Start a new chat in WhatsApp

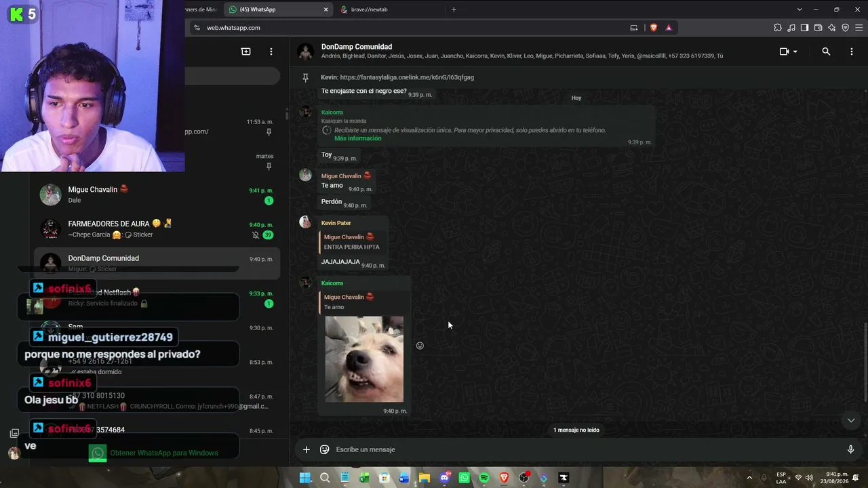click(246, 52)
